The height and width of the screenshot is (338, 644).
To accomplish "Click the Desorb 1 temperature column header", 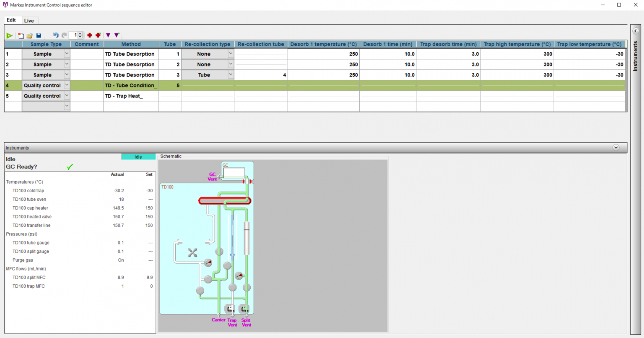I will (x=323, y=44).
